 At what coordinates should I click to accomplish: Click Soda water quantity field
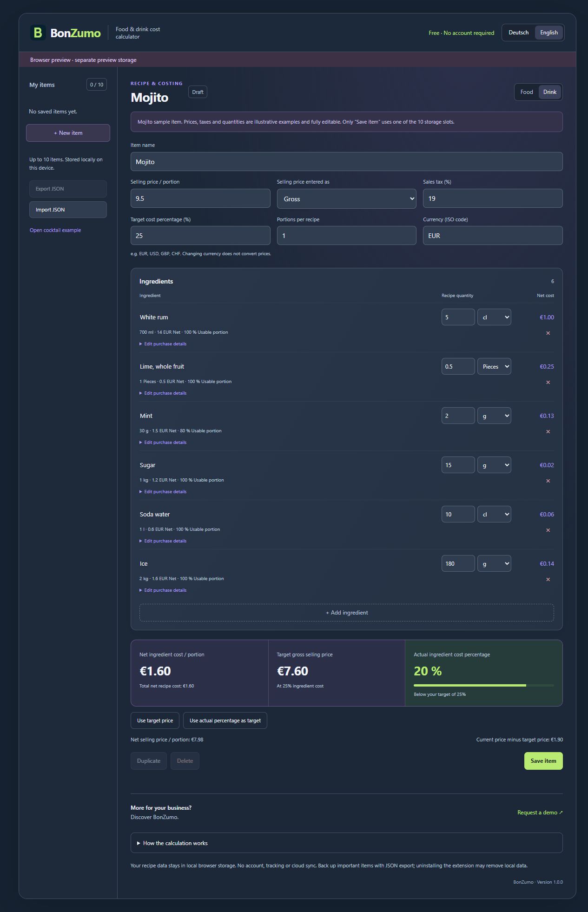coord(458,514)
